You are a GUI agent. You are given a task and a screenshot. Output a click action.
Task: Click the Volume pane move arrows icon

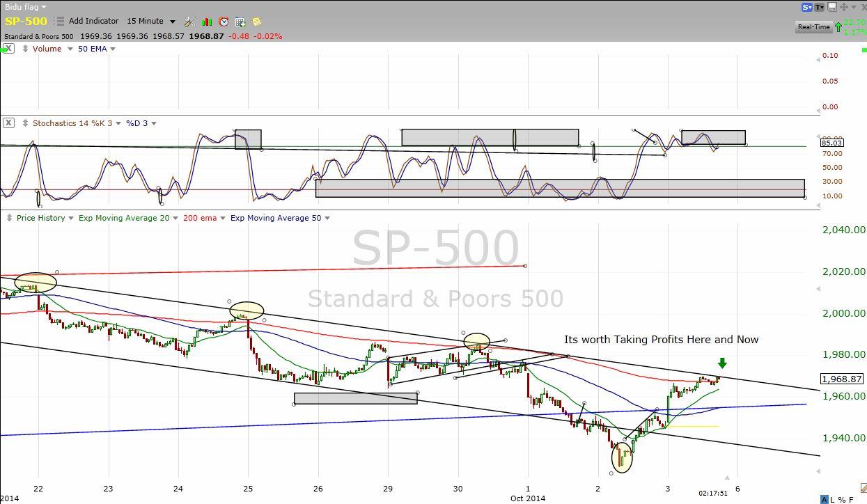point(26,49)
